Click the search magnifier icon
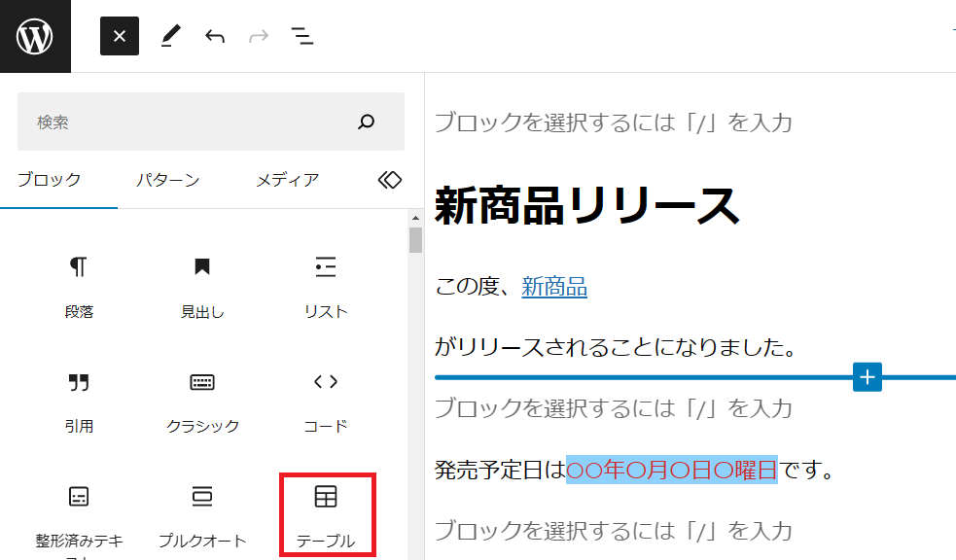 click(x=367, y=122)
